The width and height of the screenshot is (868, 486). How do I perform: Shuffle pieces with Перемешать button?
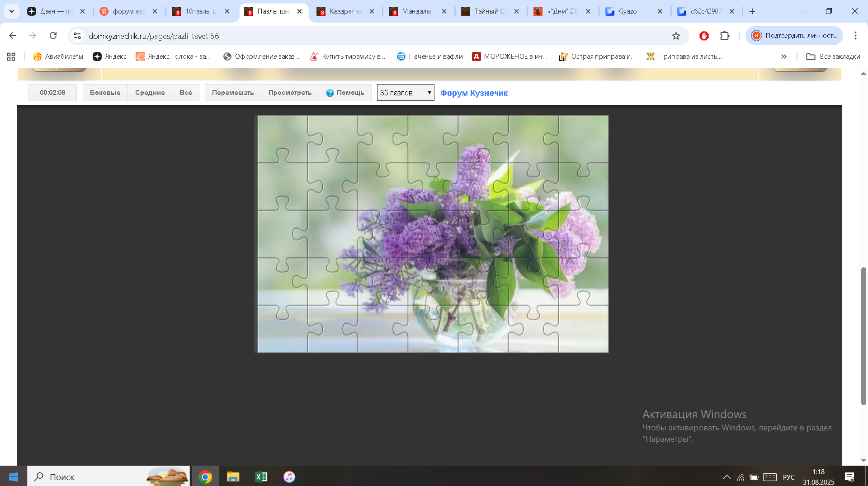point(233,93)
